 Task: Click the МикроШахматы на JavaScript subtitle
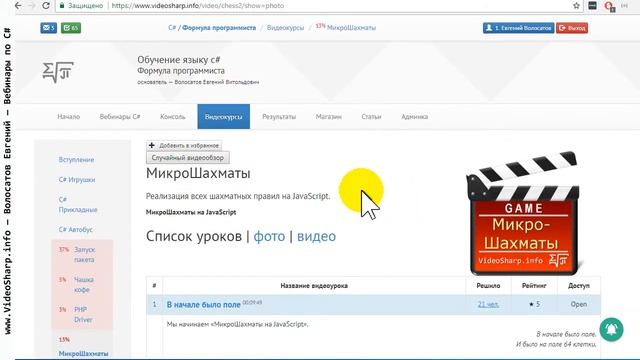point(191,212)
